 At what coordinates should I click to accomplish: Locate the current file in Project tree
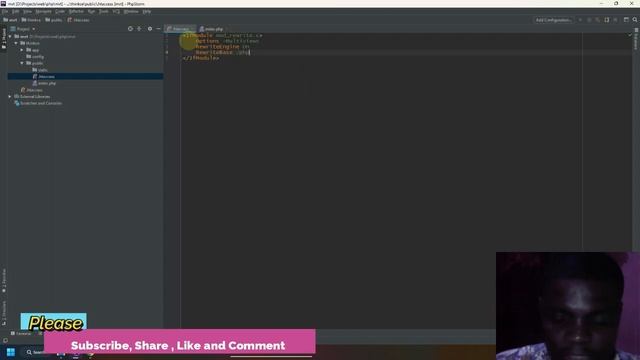click(130, 29)
